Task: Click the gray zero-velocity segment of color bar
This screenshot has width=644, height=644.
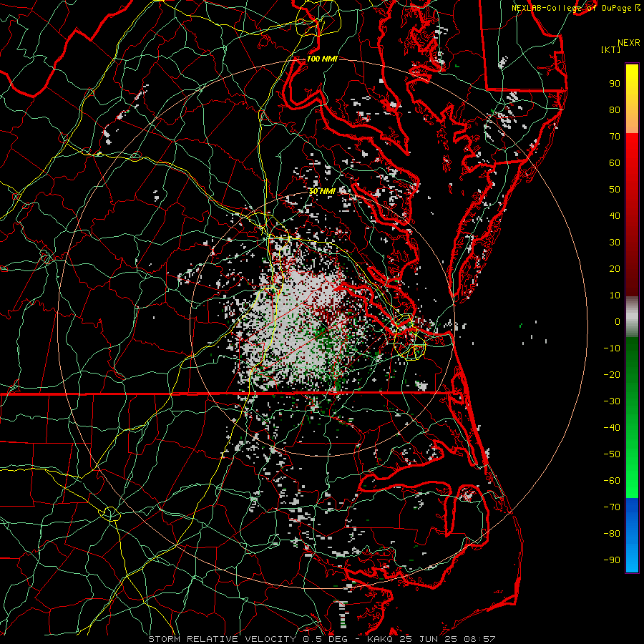Action: (x=632, y=317)
